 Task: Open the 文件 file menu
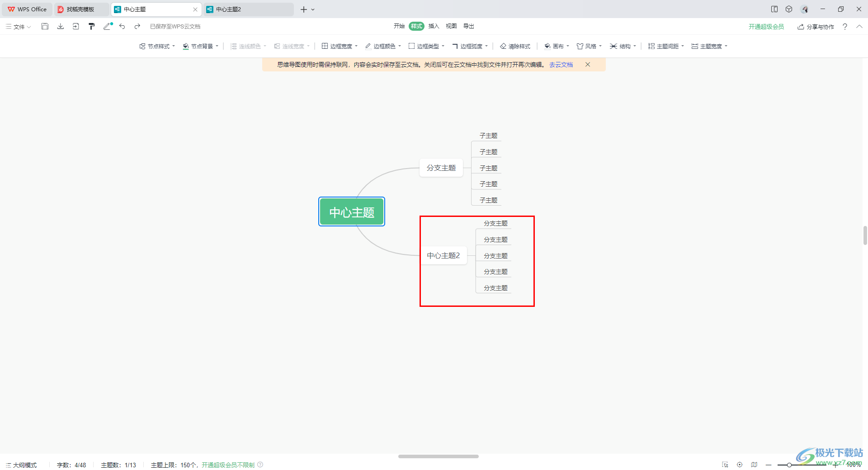19,27
